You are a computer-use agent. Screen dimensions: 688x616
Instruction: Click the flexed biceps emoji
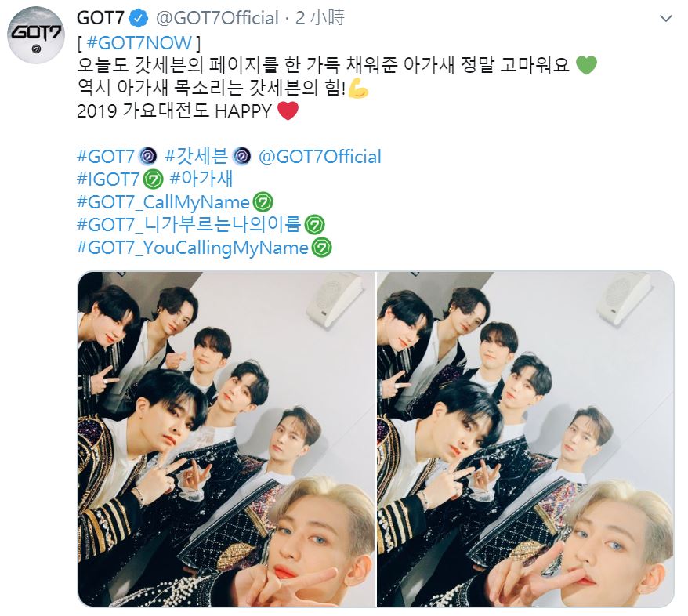point(358,89)
